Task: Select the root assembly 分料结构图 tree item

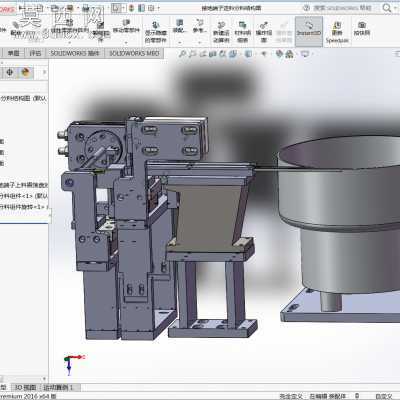Action: point(23,98)
